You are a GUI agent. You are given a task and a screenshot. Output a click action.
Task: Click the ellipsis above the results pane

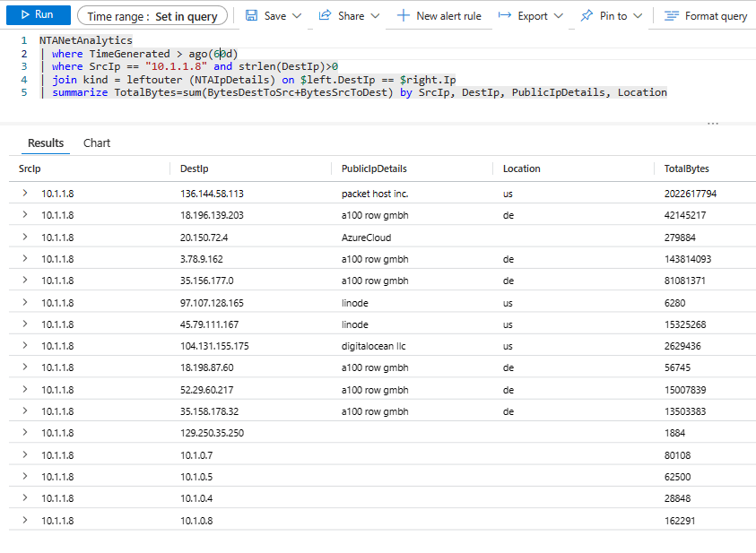(713, 124)
